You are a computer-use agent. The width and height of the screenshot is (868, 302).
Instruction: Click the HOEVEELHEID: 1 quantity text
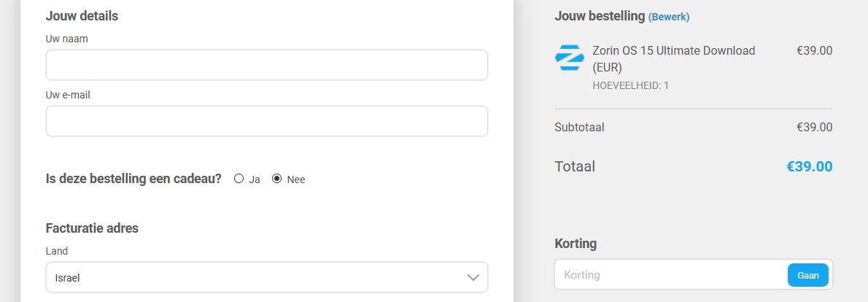(x=630, y=86)
